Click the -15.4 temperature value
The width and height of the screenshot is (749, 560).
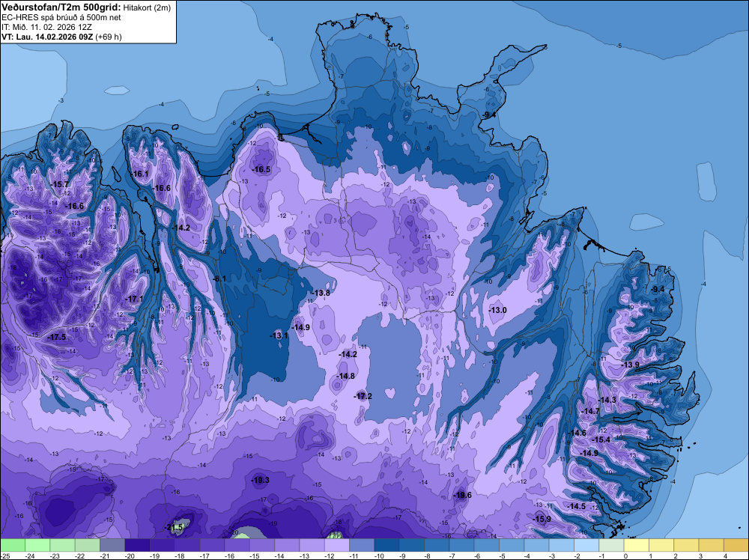tap(601, 439)
